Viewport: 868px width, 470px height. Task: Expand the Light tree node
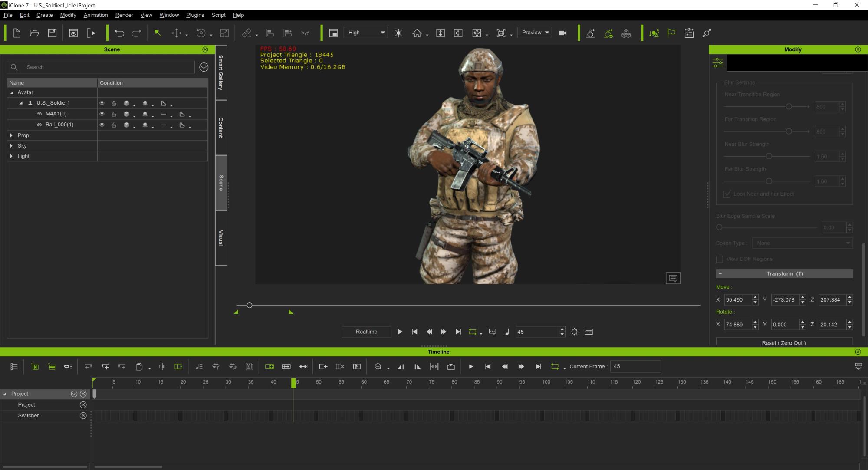tap(11, 156)
